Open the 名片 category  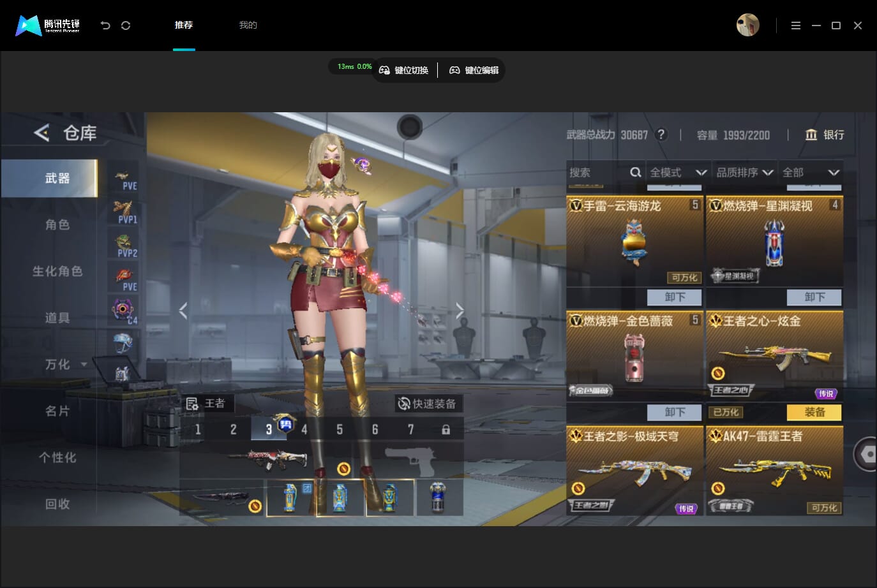click(x=57, y=411)
